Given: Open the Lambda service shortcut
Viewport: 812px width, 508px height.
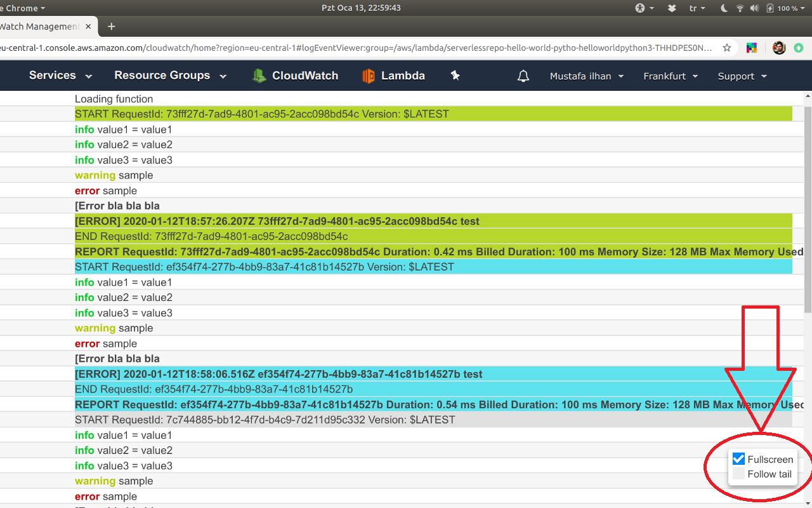Looking at the screenshot, I should click(393, 76).
